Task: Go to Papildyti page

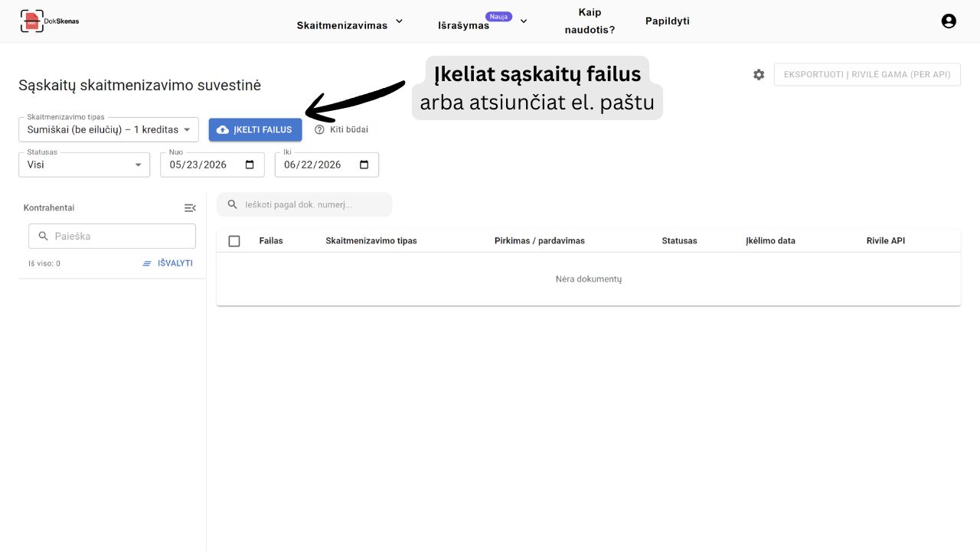Action: tap(668, 21)
